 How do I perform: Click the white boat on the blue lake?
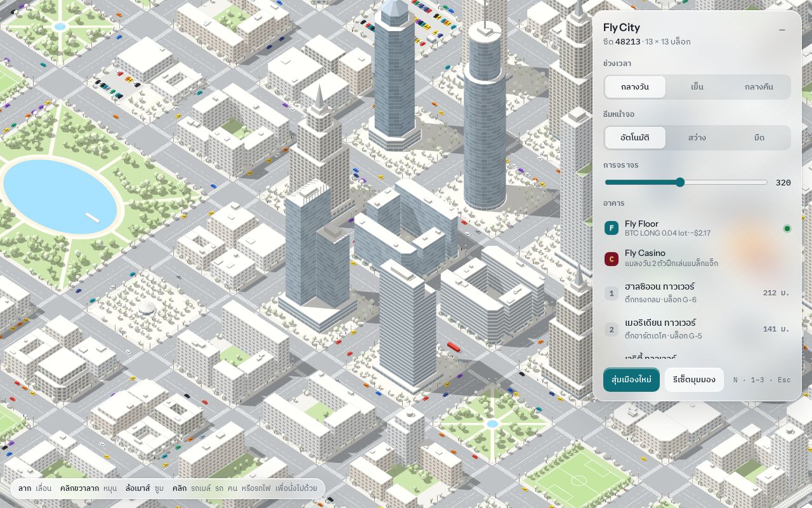coord(92,218)
